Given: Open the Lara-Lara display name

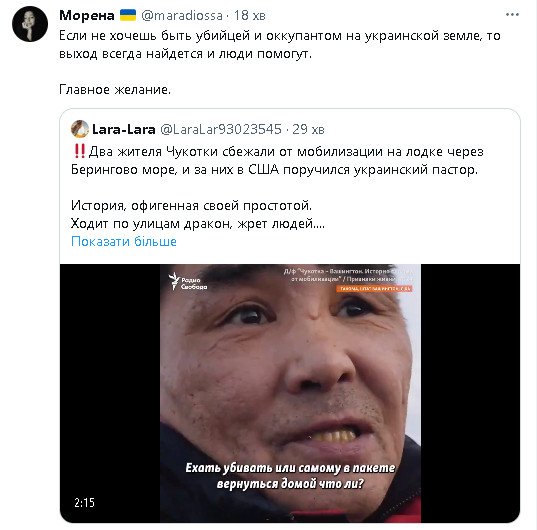Looking at the screenshot, I should pos(124,129).
